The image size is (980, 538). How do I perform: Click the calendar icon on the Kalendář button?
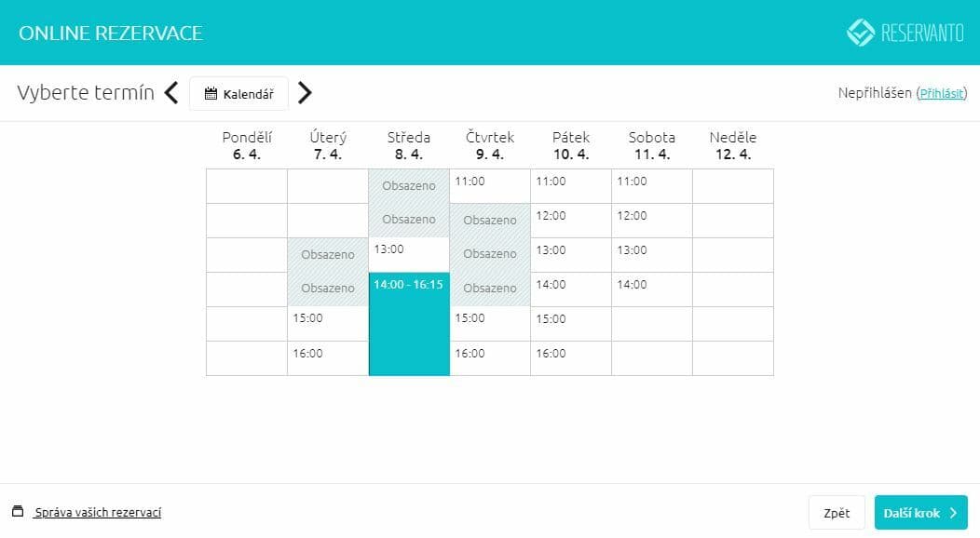213,93
